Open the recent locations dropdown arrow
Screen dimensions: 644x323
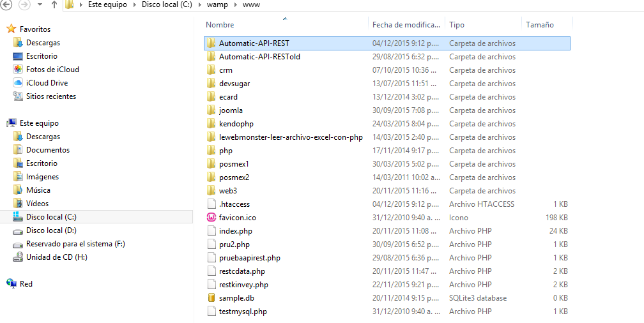click(40, 5)
